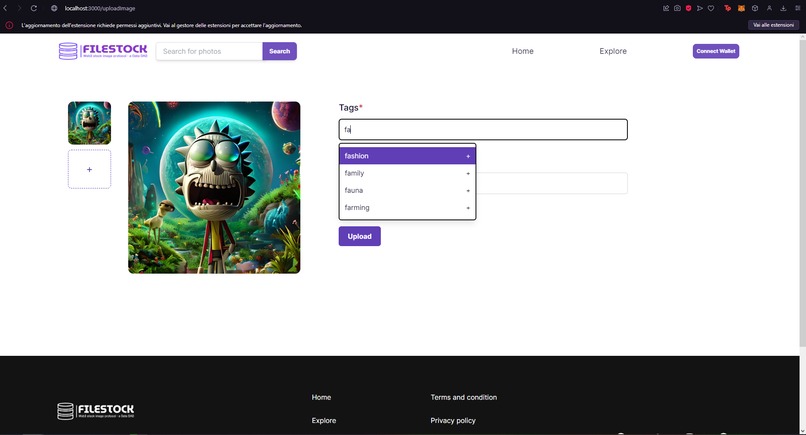Click the Connect Wallet button

click(x=716, y=51)
